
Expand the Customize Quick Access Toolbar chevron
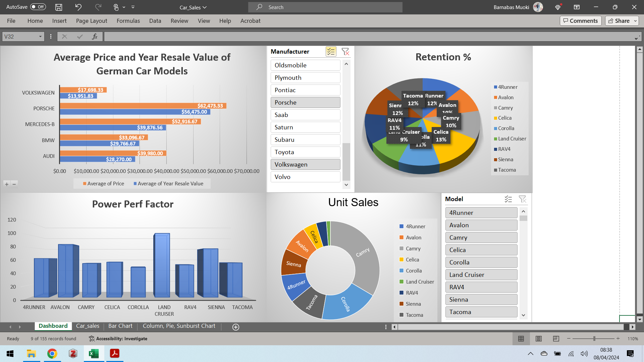click(x=133, y=7)
